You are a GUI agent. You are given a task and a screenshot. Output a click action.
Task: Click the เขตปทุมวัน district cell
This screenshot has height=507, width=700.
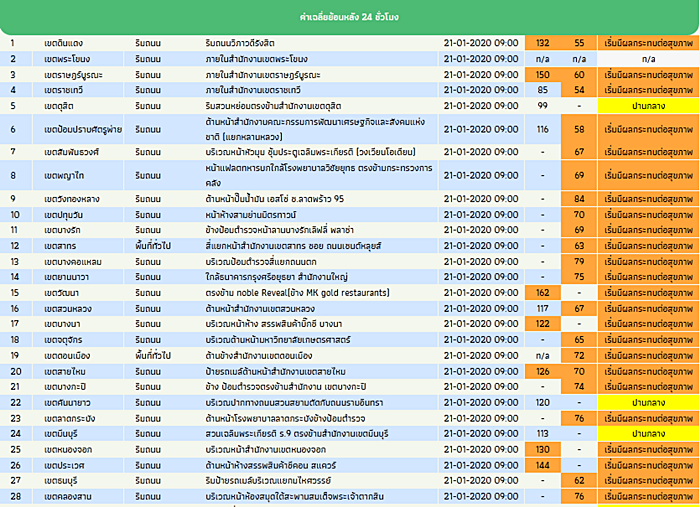coord(64,214)
